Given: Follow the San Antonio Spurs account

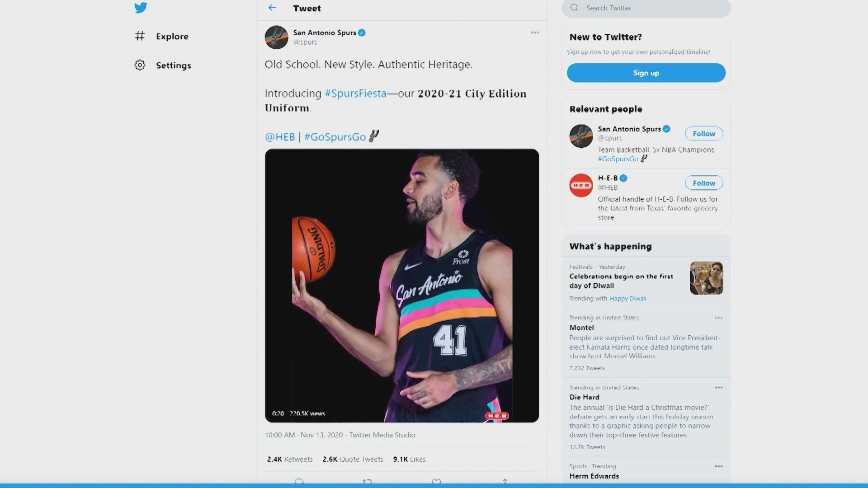Looking at the screenshot, I should click(704, 134).
